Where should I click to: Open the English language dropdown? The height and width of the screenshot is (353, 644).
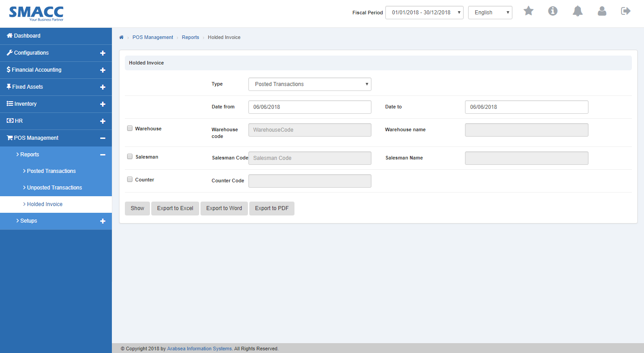(x=490, y=12)
